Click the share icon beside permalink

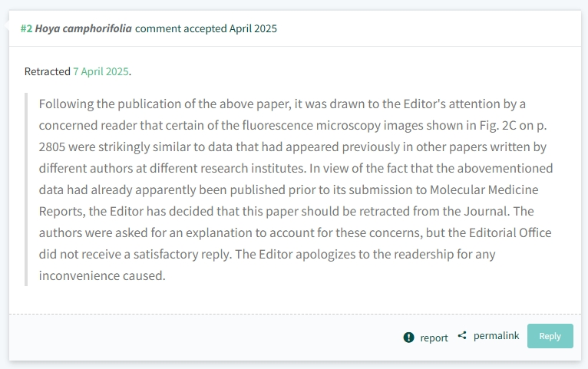click(x=462, y=336)
